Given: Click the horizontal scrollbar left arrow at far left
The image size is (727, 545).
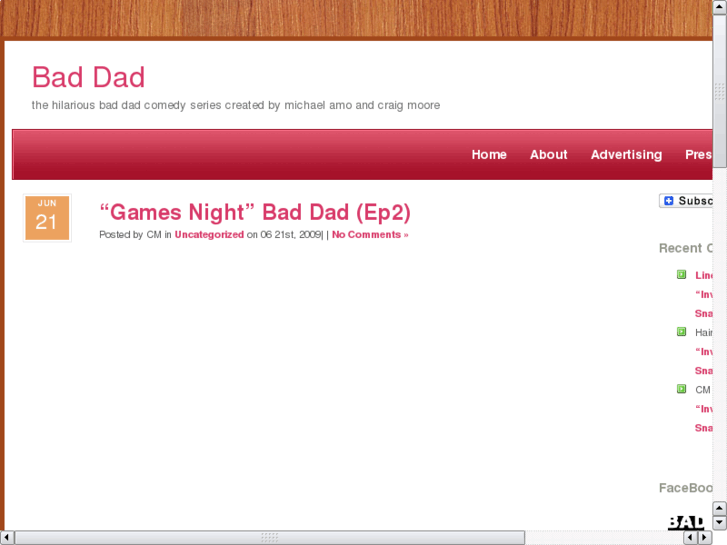Looking at the screenshot, I should 7,538.
